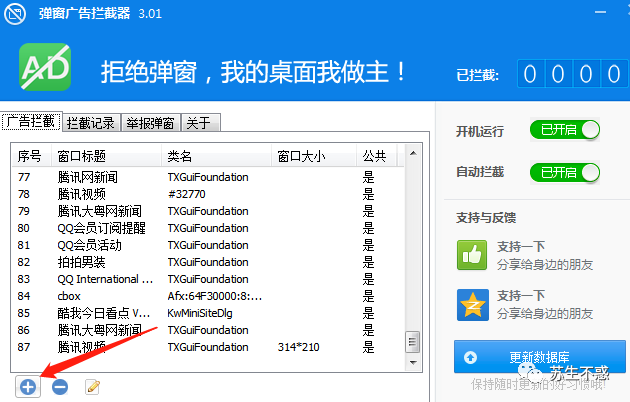Select row 83 QQ International
Screen dimensions: 630x402
(x=208, y=279)
